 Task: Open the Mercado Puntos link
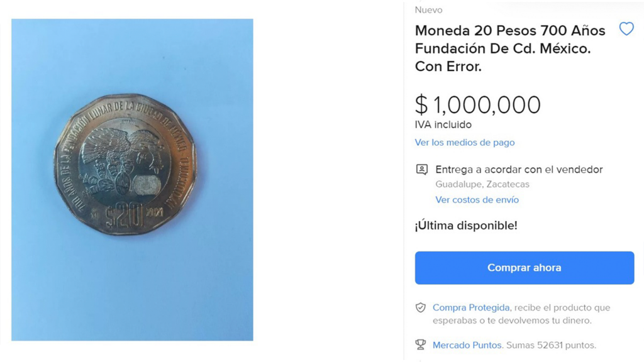click(x=467, y=345)
